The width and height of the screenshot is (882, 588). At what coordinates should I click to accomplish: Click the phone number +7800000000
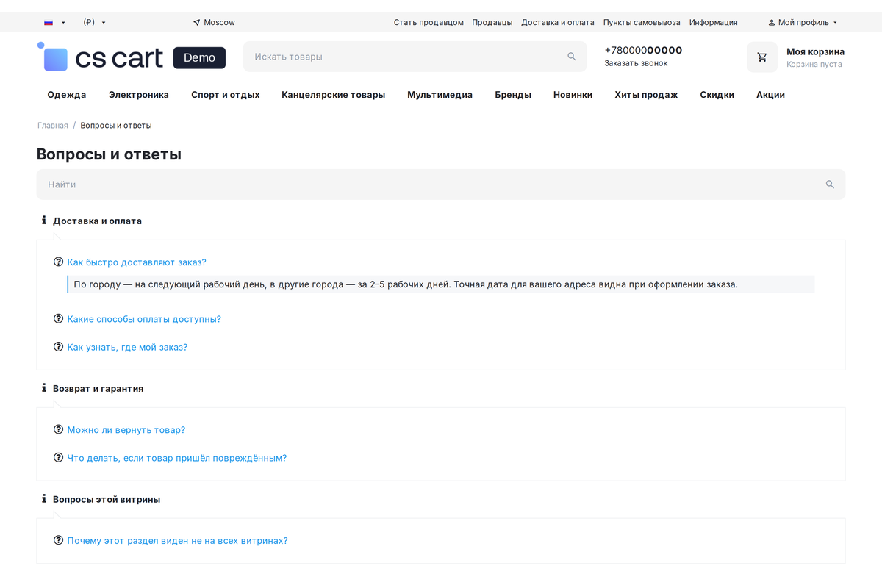point(643,50)
